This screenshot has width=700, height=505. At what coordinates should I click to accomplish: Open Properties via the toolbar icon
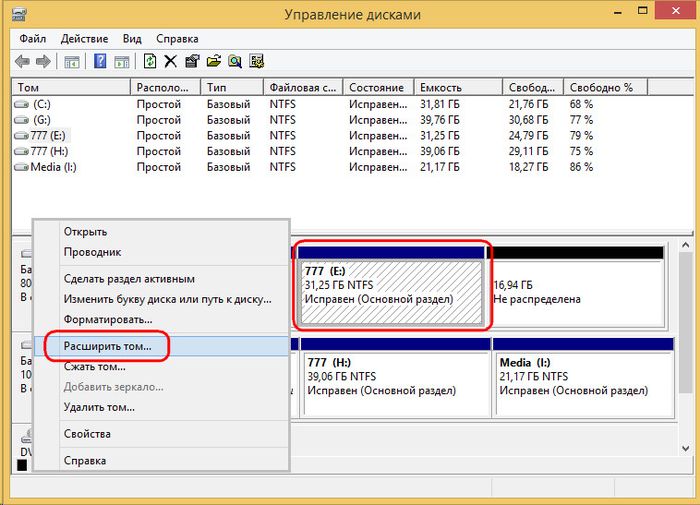[x=192, y=61]
